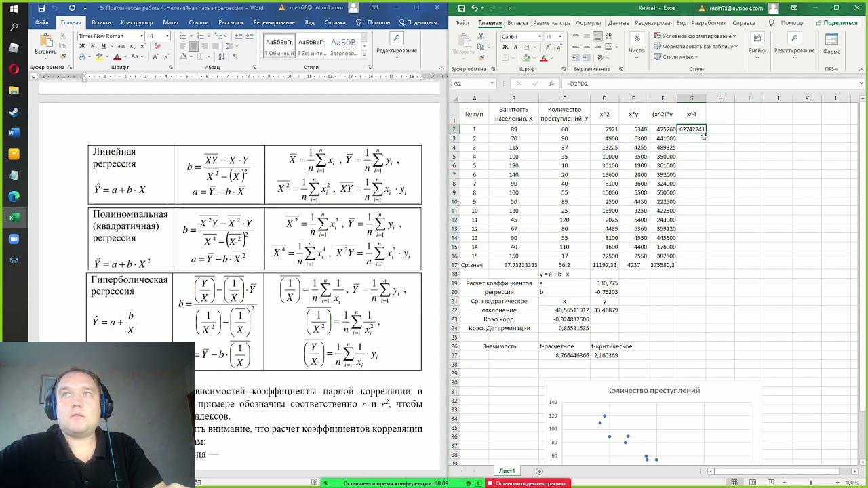868x488 pixels.
Task: Open 'Форматировать как таблицу' in Excel
Action: 696,47
